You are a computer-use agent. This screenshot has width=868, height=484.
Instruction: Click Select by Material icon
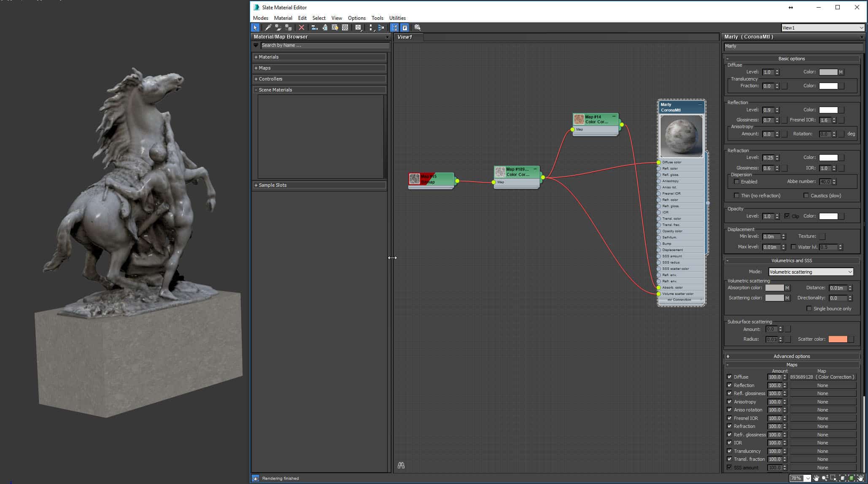[417, 27]
